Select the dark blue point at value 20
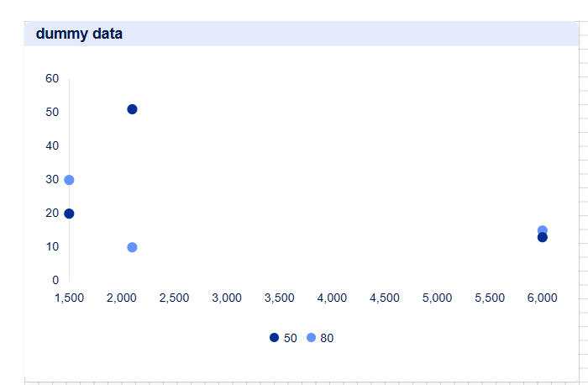The image size is (588, 385). tap(69, 214)
